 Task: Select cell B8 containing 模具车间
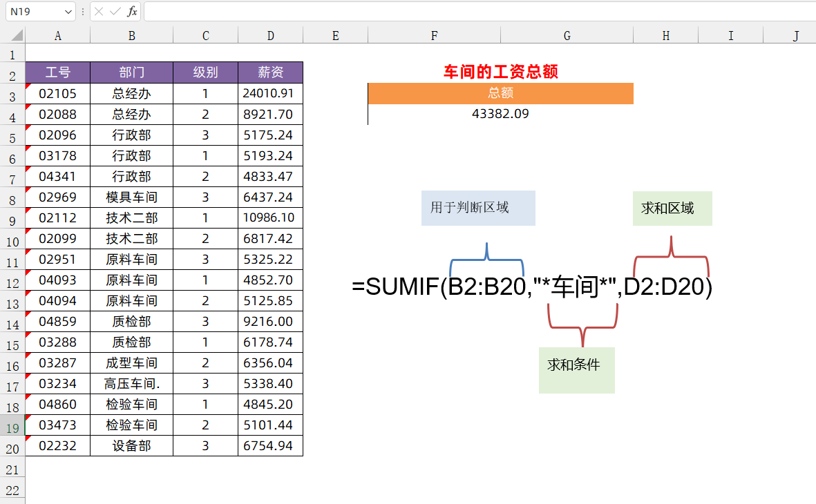click(131, 197)
